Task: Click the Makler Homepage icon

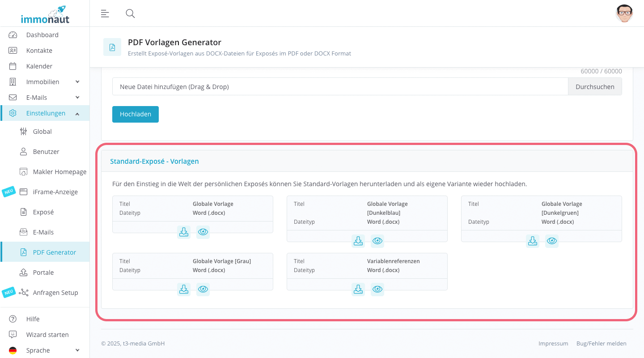Action: pos(24,172)
